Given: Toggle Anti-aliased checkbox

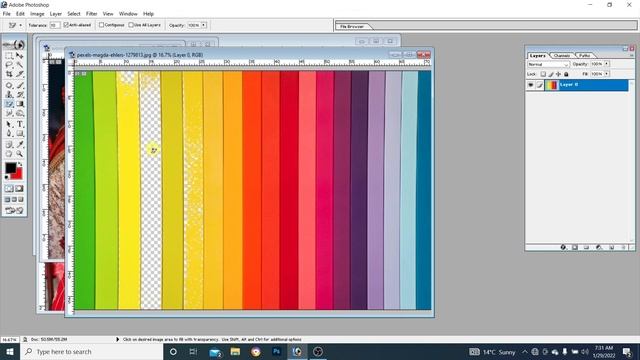Looking at the screenshot, I should [x=66, y=25].
